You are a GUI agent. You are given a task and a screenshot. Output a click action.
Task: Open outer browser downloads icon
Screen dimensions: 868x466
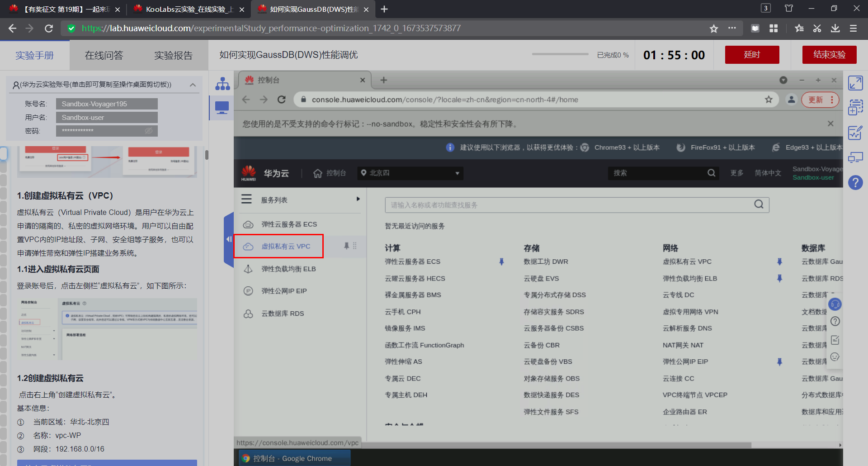coord(835,29)
